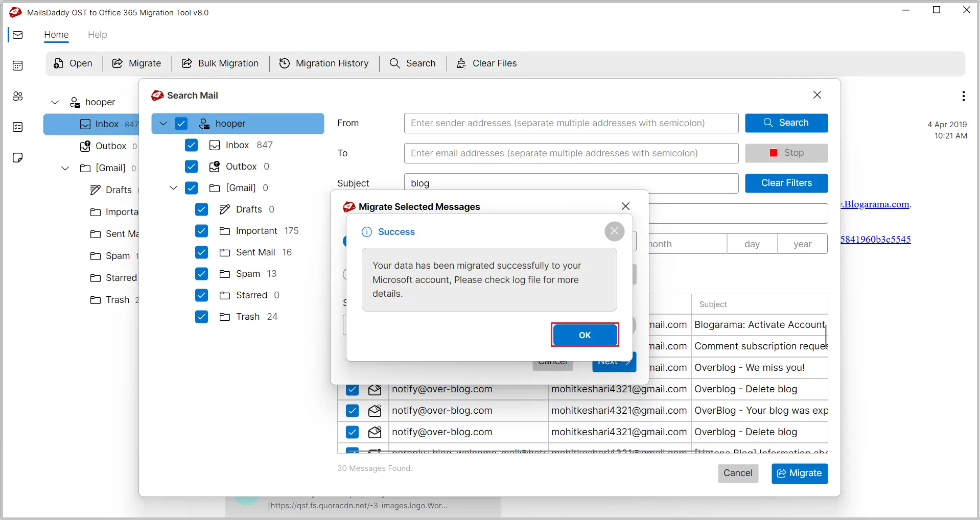Switch to the Help tab
980x520 pixels.
pyautogui.click(x=97, y=35)
